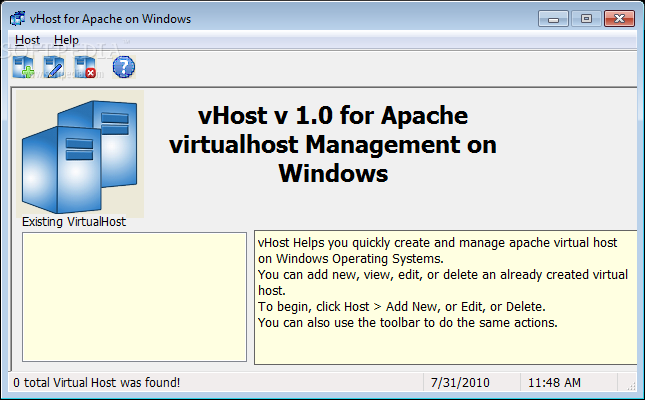Image resolution: width=645 pixels, height=400 pixels.
Task: Click the 'Existing VirtualHost' label
Action: [x=74, y=222]
